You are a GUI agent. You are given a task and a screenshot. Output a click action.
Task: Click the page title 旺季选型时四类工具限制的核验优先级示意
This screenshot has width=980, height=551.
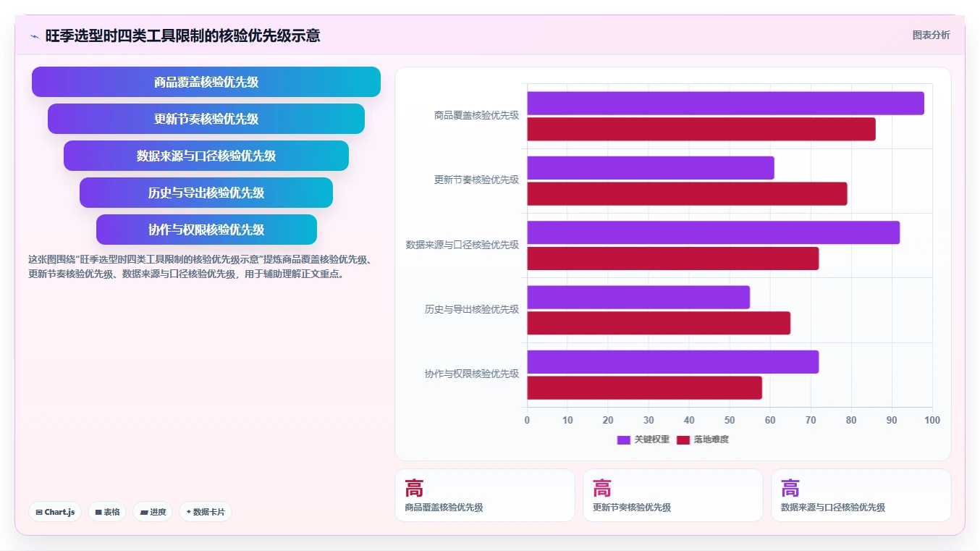tap(182, 35)
